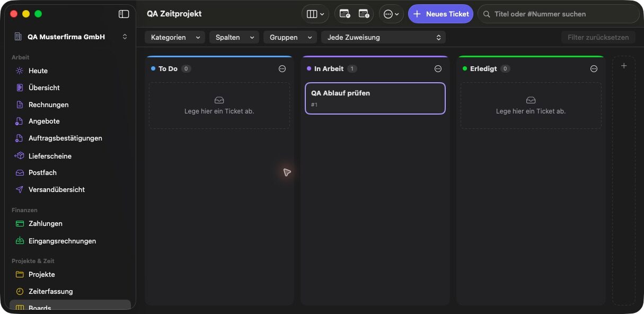Click the Filter zurücksetzen button
Viewport: 644px width, 314px height.
pos(598,37)
